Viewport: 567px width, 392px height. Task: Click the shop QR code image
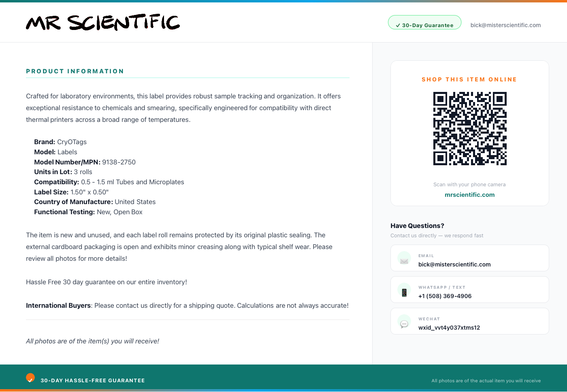[x=470, y=128]
